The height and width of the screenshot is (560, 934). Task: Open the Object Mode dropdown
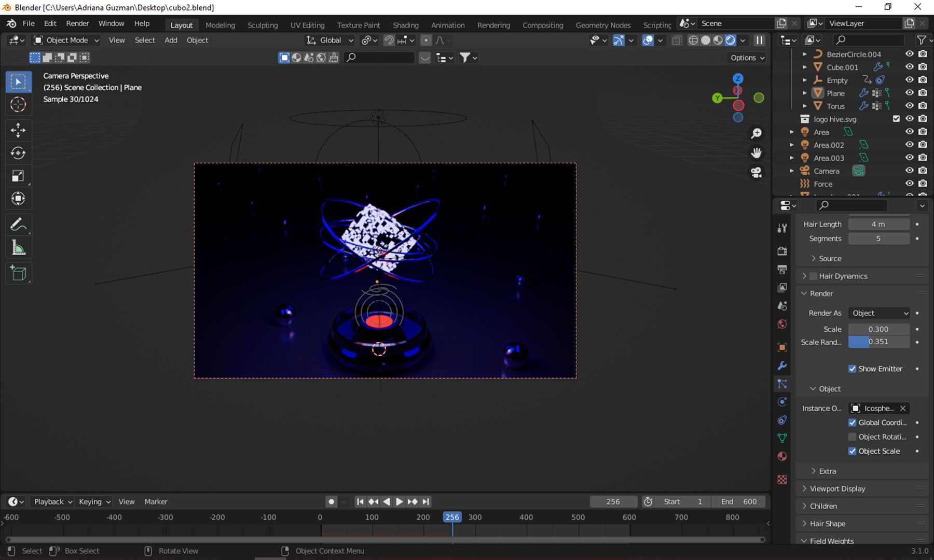[66, 40]
